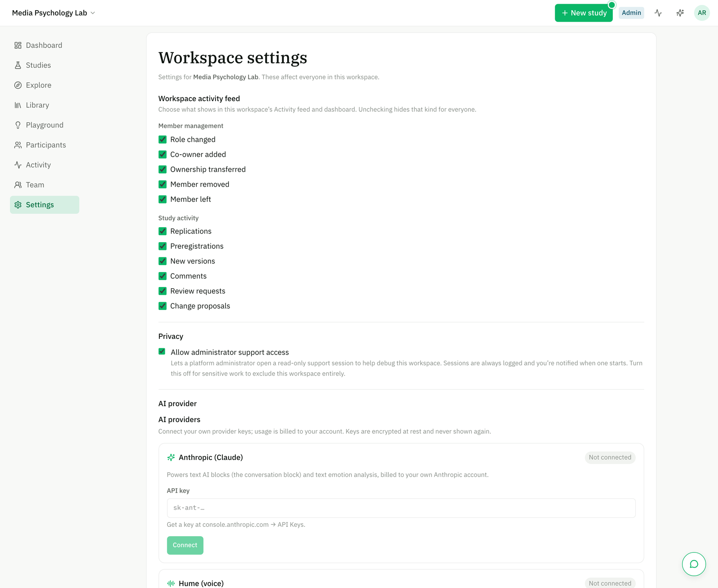Uncheck Change proposals

162,306
